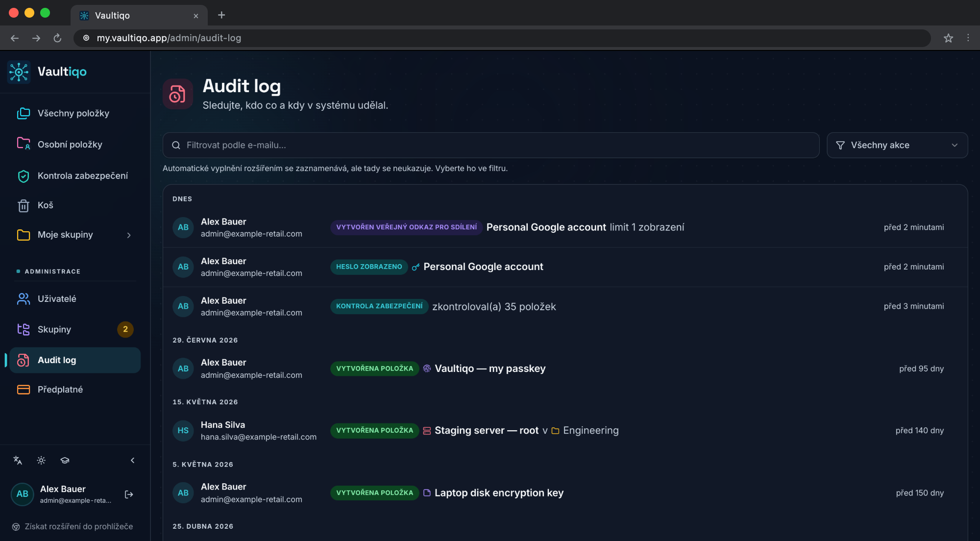The height and width of the screenshot is (541, 980).
Task: Click the Kontrola zabezpečení action badge
Action: [379, 306]
